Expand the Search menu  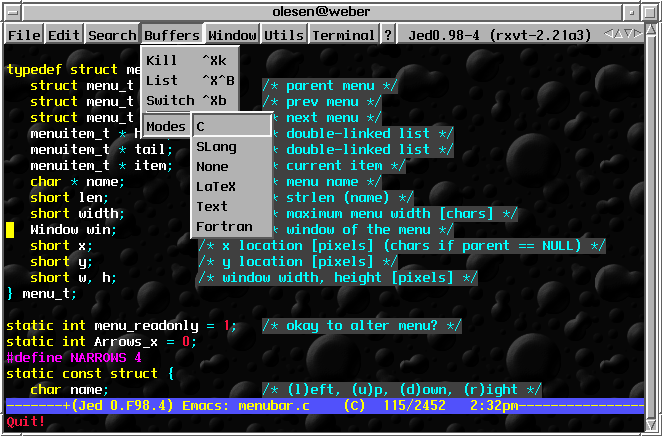(x=112, y=35)
